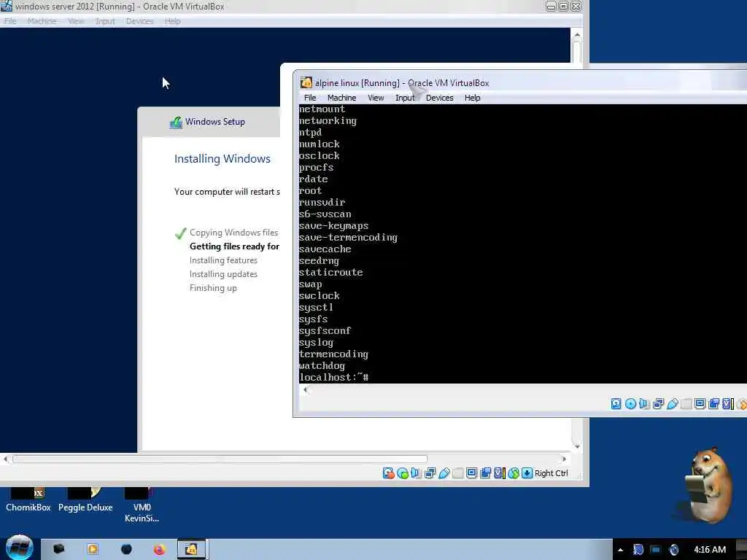Screen dimensions: 747x560
Task: Open Machine menu in alpine linux window
Action: coord(341,98)
